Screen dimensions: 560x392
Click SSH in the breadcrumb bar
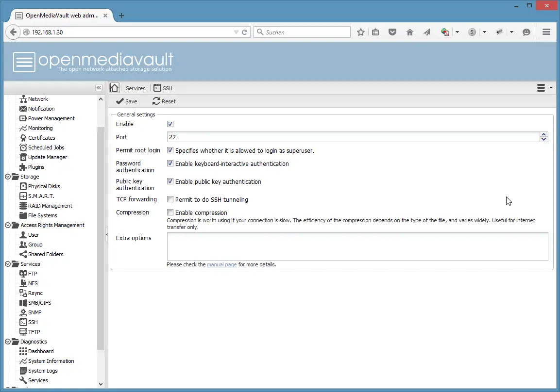tap(163, 88)
